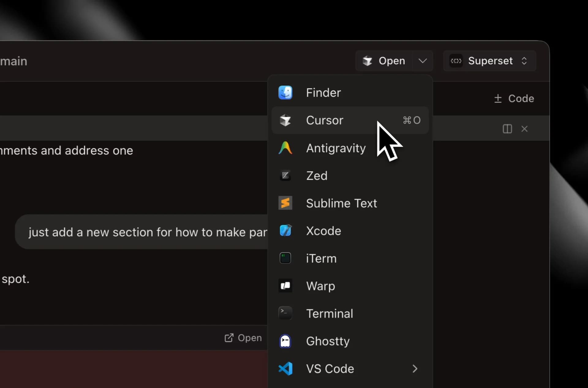Choose Xcode from the app list
The height and width of the screenshot is (388, 588).
323,231
